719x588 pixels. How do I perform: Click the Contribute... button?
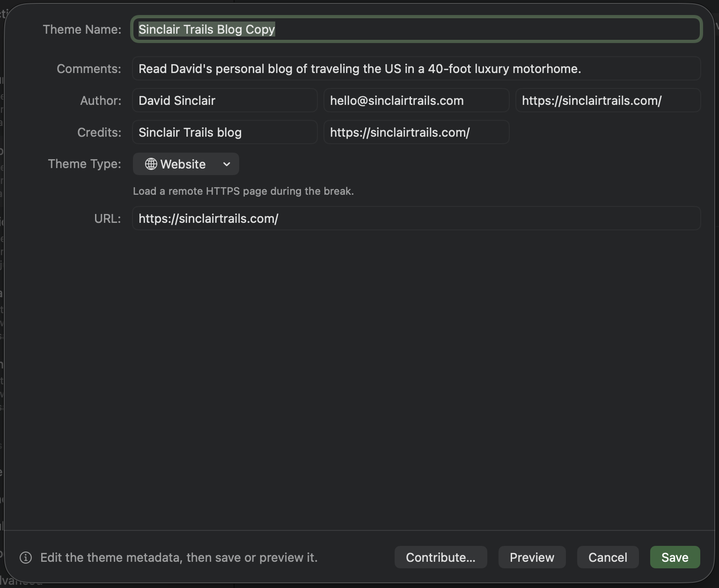pyautogui.click(x=440, y=557)
